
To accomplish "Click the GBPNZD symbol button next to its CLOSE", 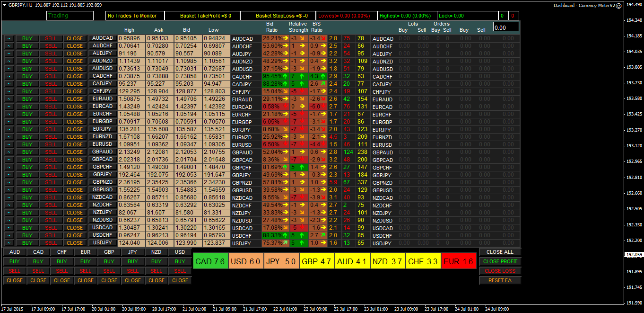I will [x=103, y=182].
